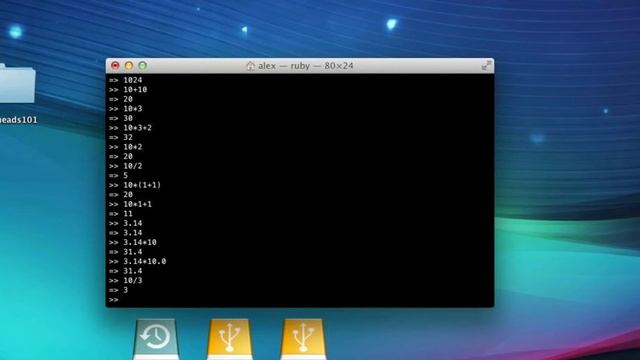Click the output line '=> 30'

pos(121,118)
